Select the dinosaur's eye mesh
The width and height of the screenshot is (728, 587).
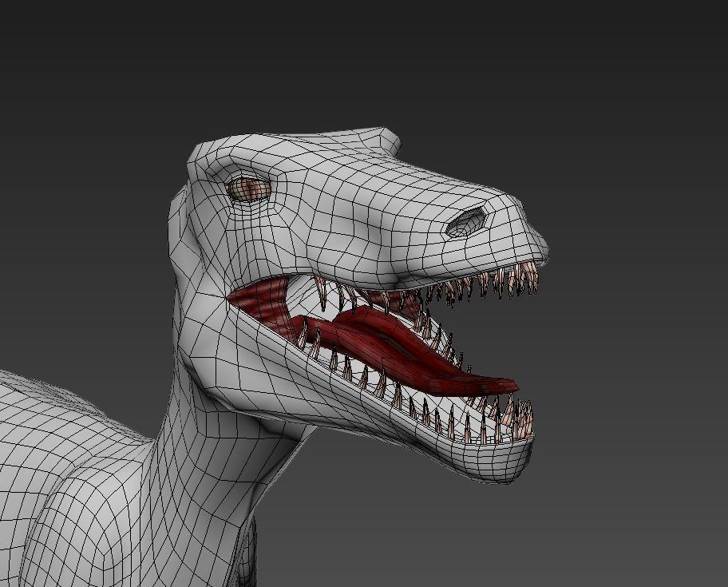(x=249, y=190)
